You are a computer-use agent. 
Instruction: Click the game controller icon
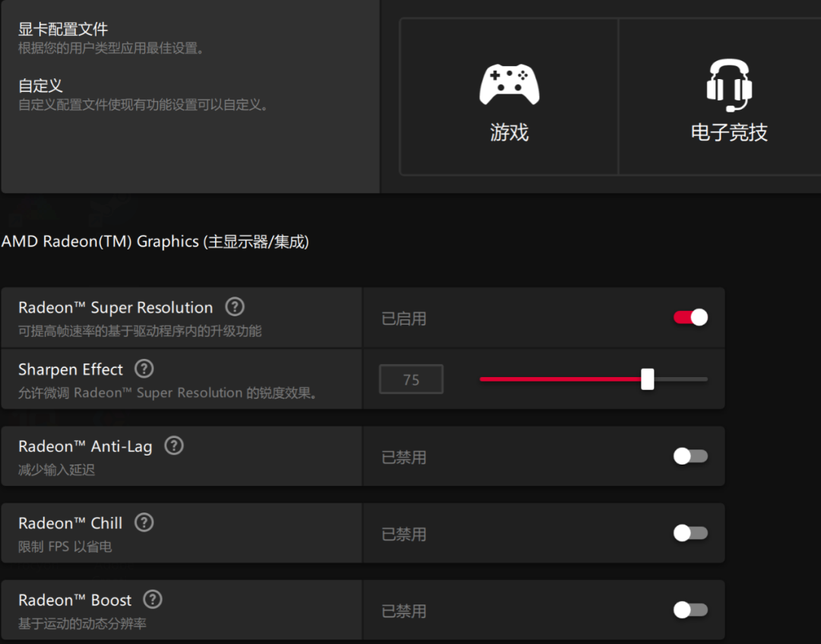509,84
